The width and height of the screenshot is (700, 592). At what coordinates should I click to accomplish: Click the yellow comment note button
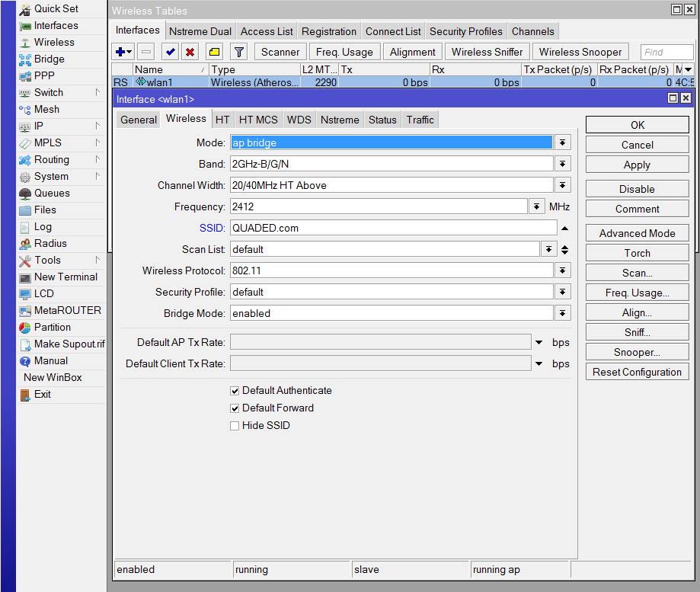pos(214,52)
